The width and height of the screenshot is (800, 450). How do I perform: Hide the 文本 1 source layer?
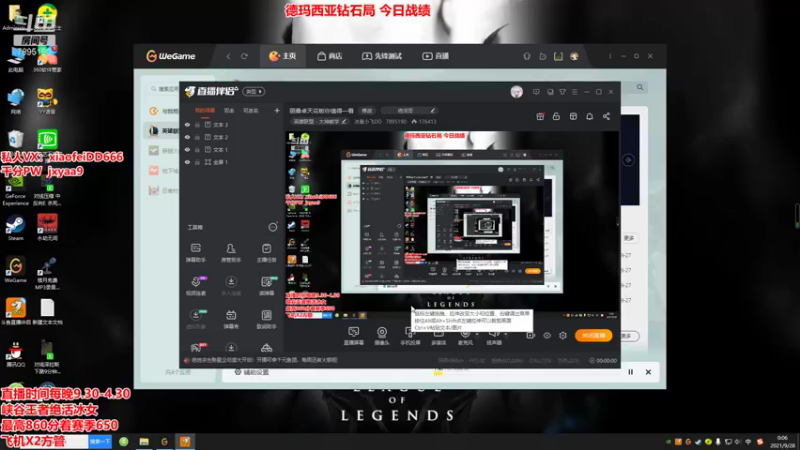click(x=187, y=149)
